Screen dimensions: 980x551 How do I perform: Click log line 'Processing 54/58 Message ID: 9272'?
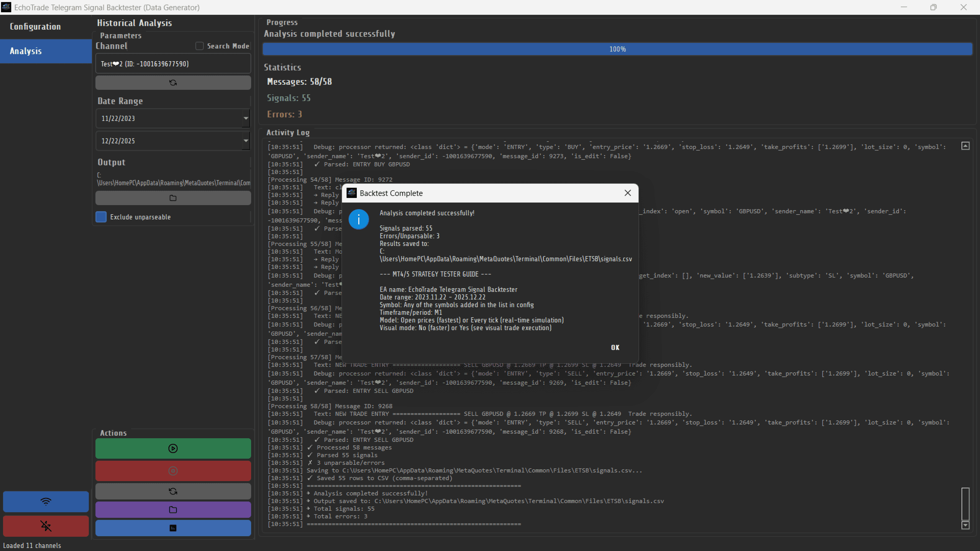pyautogui.click(x=330, y=180)
